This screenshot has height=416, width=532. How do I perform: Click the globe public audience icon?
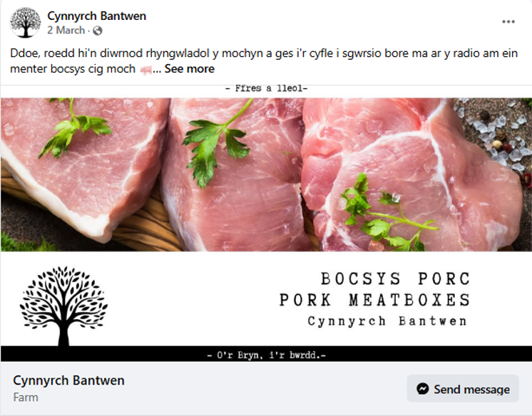pos(98,31)
